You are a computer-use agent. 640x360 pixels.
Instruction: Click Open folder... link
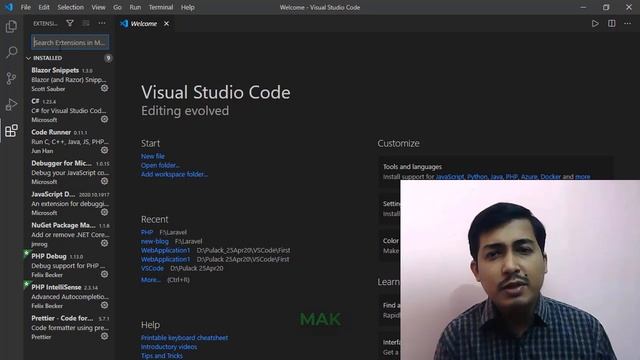pyautogui.click(x=160, y=165)
